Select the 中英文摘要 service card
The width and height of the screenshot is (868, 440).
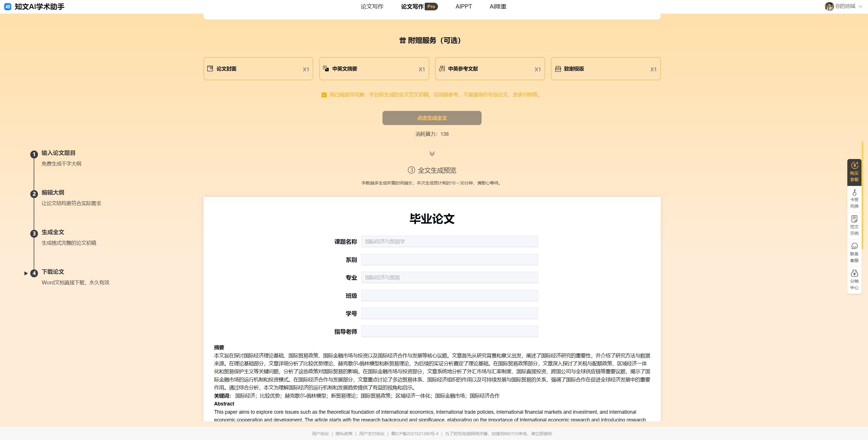(x=374, y=69)
